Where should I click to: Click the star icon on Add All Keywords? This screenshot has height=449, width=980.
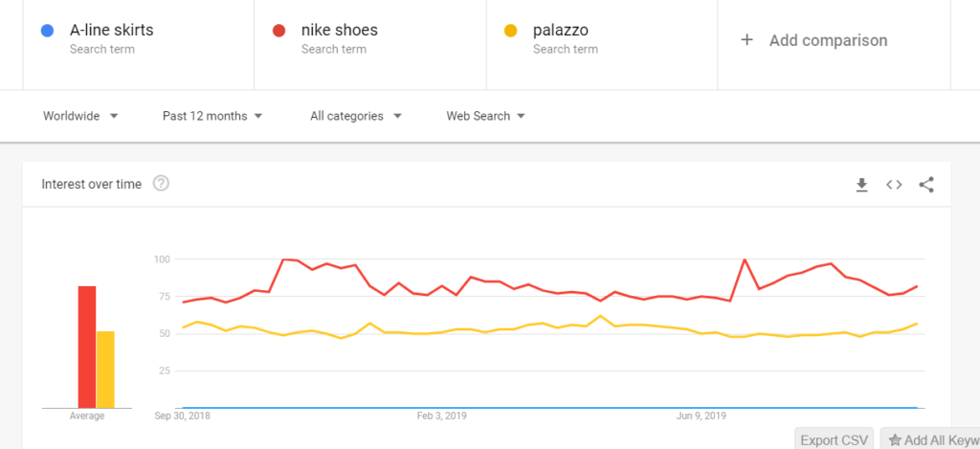[895, 440]
